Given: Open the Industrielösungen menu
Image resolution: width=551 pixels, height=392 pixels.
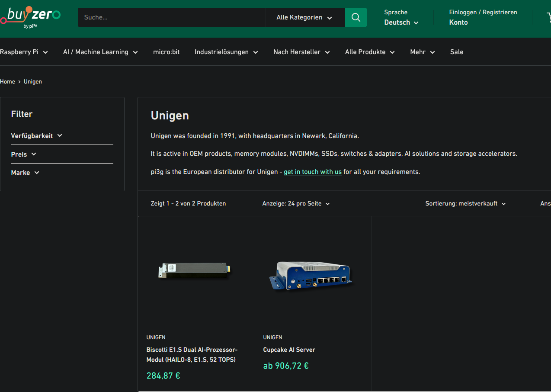Looking at the screenshot, I should (226, 52).
